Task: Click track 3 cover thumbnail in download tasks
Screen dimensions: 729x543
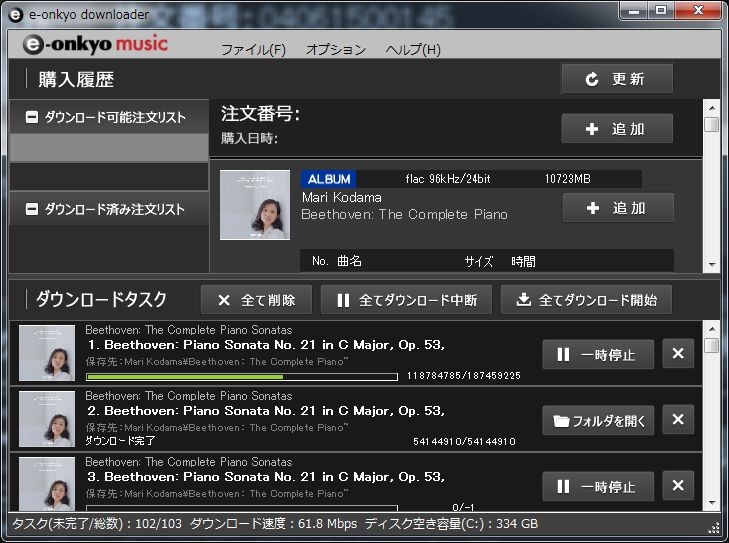Action: (x=47, y=483)
